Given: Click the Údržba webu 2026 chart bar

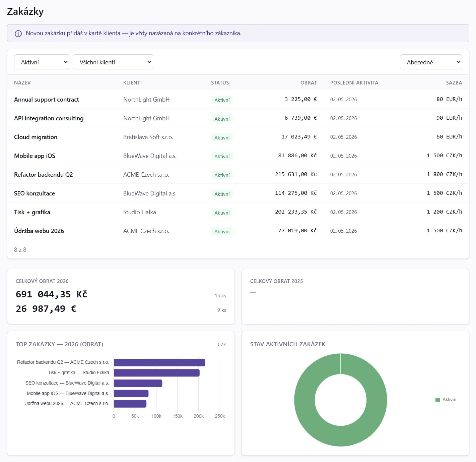Looking at the screenshot, I should (x=130, y=404).
